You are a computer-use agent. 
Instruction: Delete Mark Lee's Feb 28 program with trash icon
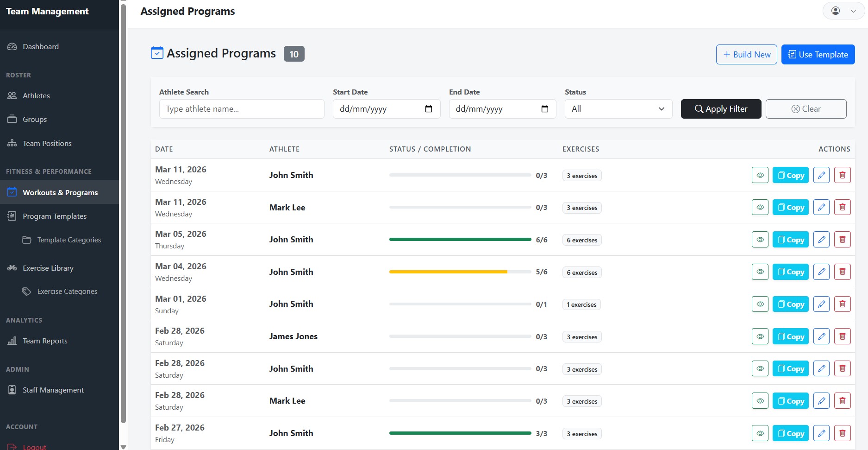[843, 401]
